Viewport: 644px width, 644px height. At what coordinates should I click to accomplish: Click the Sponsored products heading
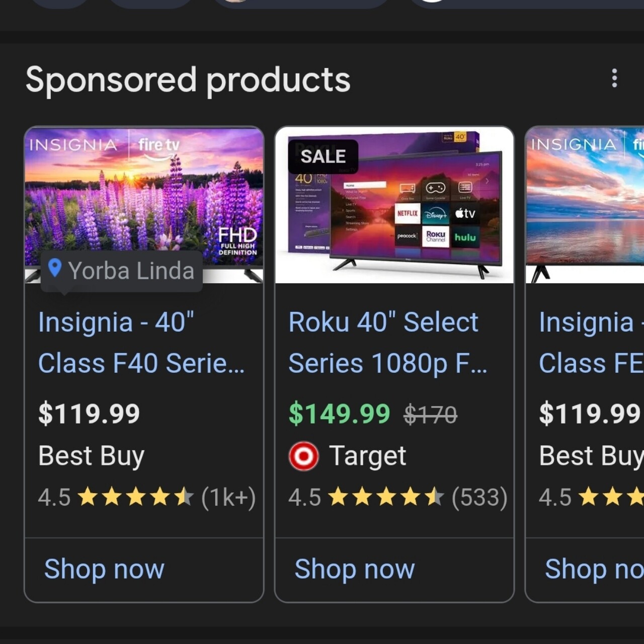188,80
